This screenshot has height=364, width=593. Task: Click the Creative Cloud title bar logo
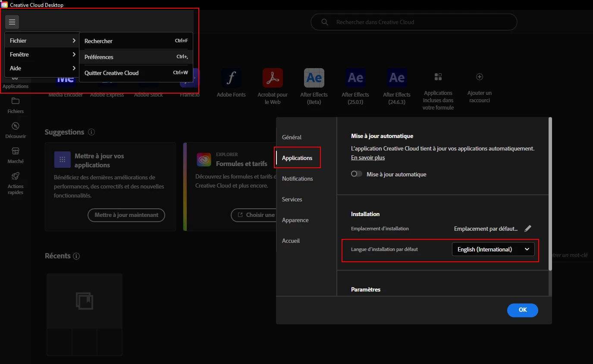4,5
